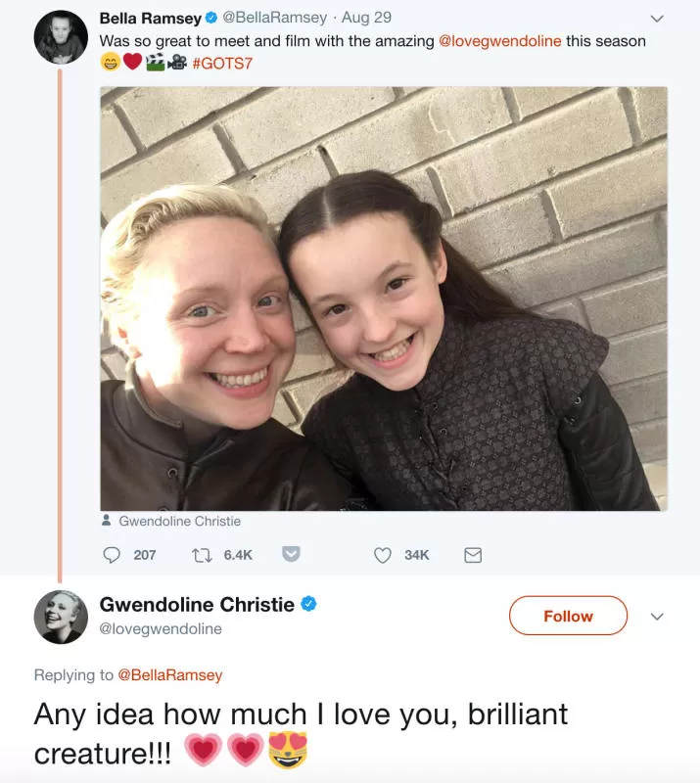This screenshot has width=700, height=783.
Task: Open @BellaRamsey in Replying to line
Action: [x=170, y=674]
